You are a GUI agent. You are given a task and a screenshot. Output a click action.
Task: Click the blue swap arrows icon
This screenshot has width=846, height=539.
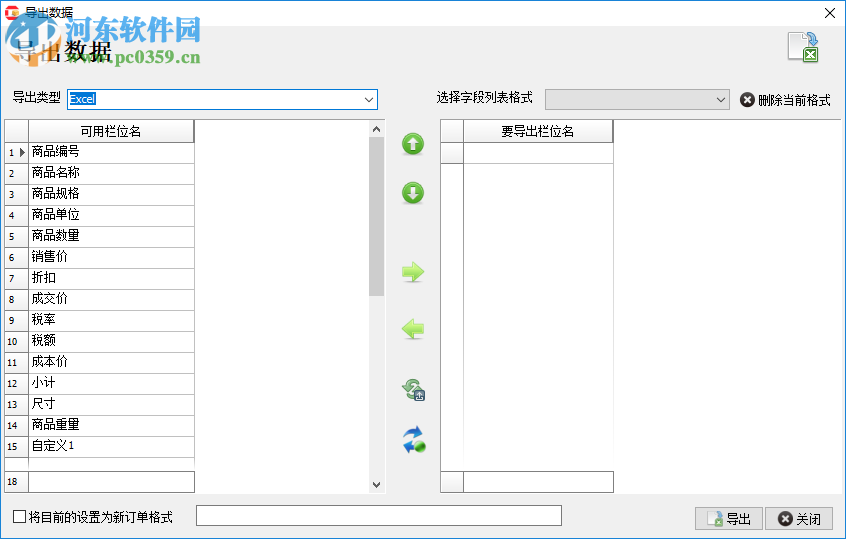click(414, 440)
